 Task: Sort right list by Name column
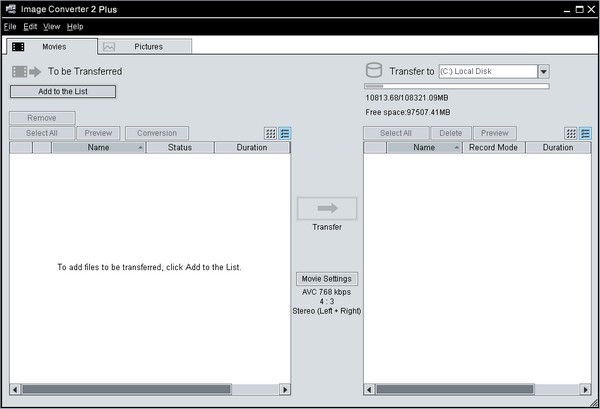click(424, 148)
